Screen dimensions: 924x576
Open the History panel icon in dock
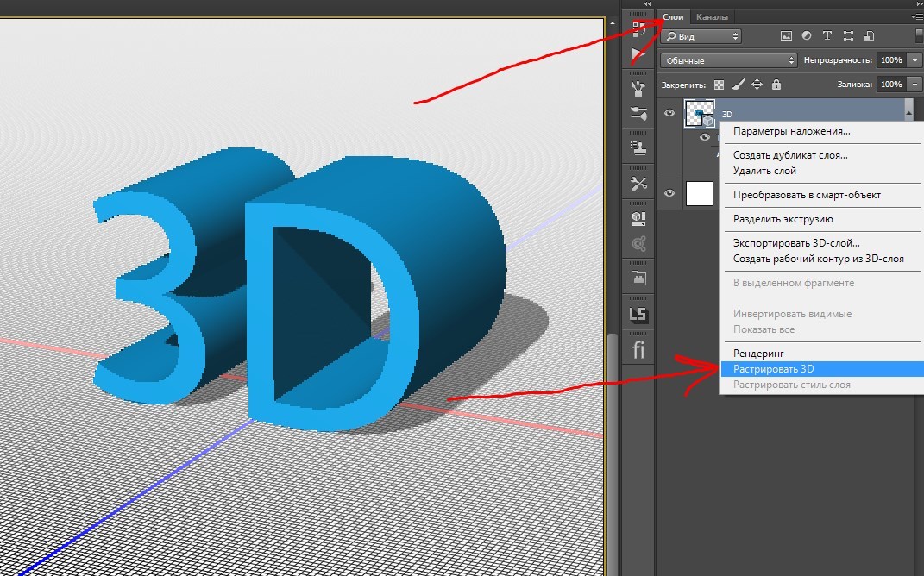pyautogui.click(x=638, y=29)
